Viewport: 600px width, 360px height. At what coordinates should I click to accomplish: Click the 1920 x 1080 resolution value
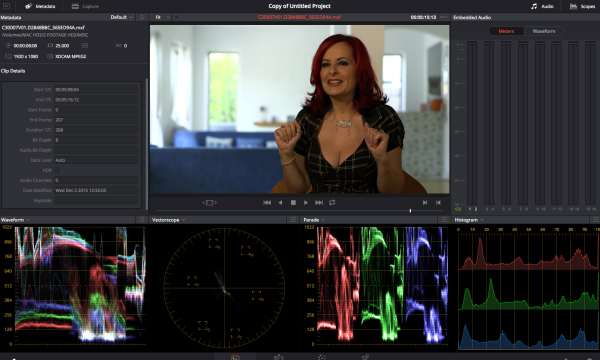coord(26,56)
